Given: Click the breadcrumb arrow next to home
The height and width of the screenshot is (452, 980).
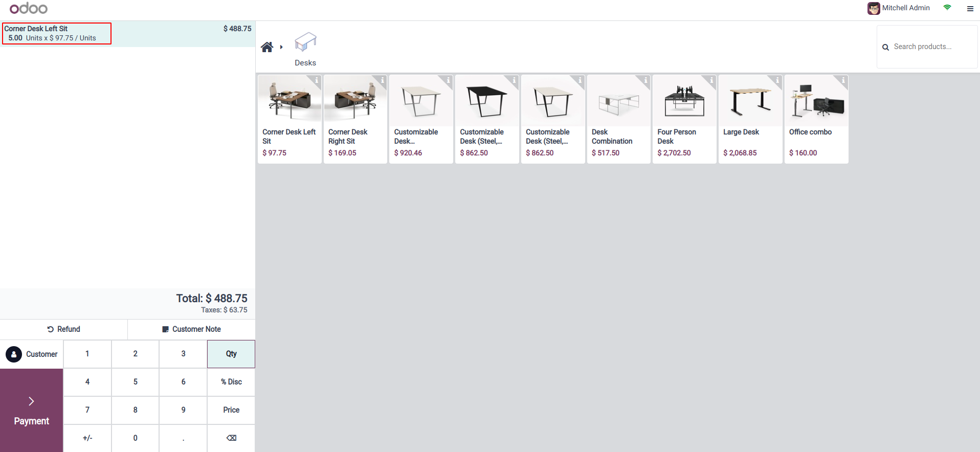Looking at the screenshot, I should pyautogui.click(x=281, y=48).
